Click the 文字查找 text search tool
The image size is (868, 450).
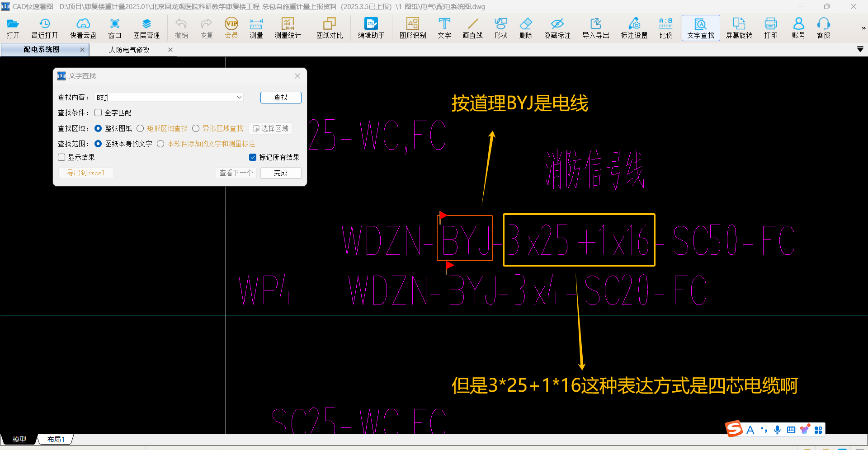[701, 28]
